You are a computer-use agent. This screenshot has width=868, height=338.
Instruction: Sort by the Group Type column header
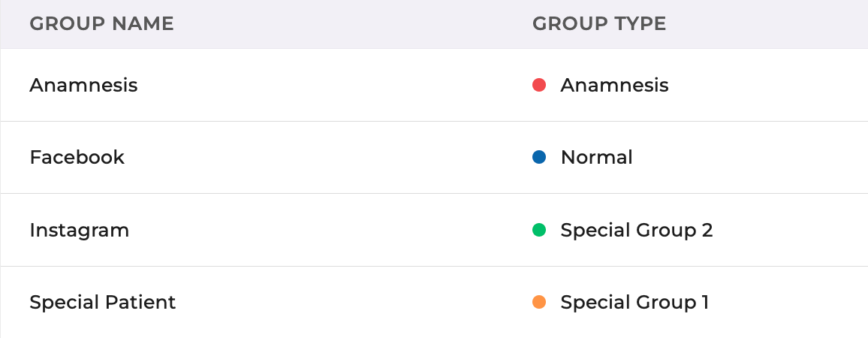(598, 24)
